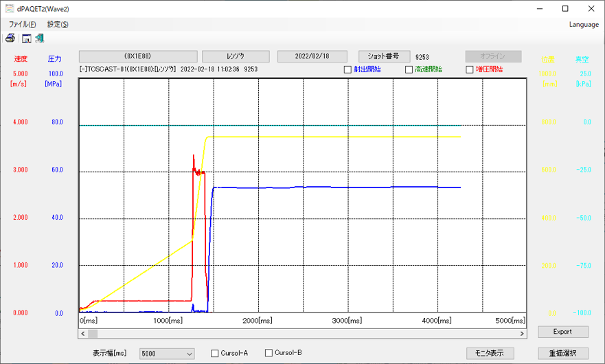Toggle the 高速開始 checkbox
The height and width of the screenshot is (364, 605).
(409, 69)
